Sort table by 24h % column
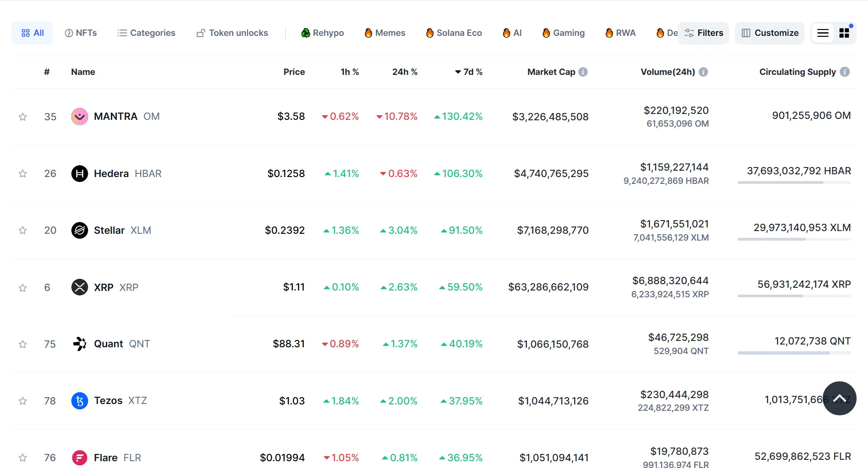 coord(405,72)
